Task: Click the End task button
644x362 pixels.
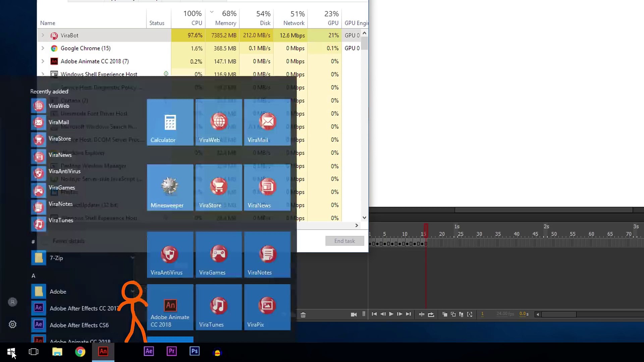Action: pos(344,241)
